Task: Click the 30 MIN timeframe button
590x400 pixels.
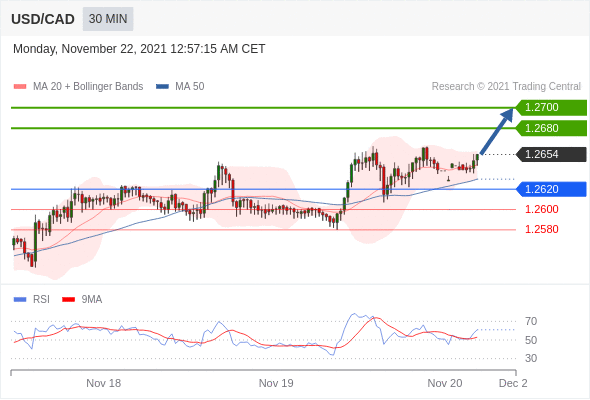Action: (x=108, y=19)
